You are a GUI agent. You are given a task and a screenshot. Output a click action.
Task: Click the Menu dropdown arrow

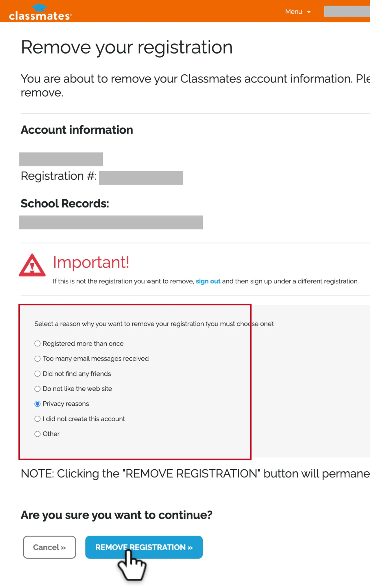(x=309, y=12)
